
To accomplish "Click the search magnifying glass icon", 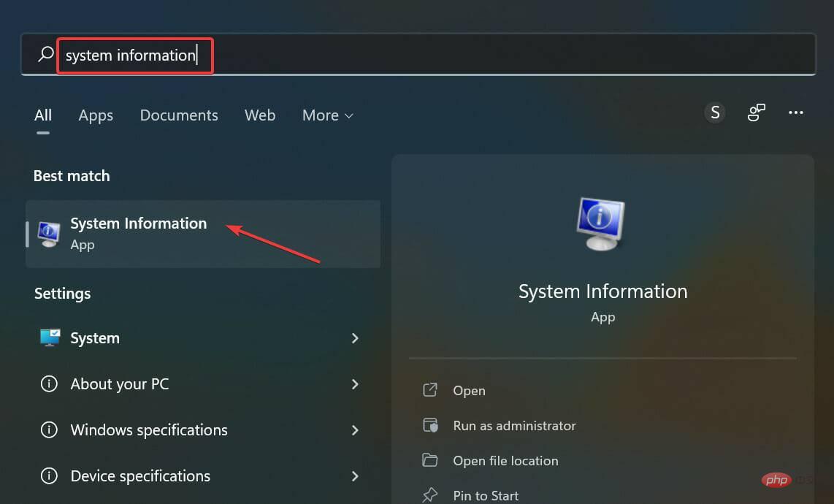I will (x=44, y=55).
